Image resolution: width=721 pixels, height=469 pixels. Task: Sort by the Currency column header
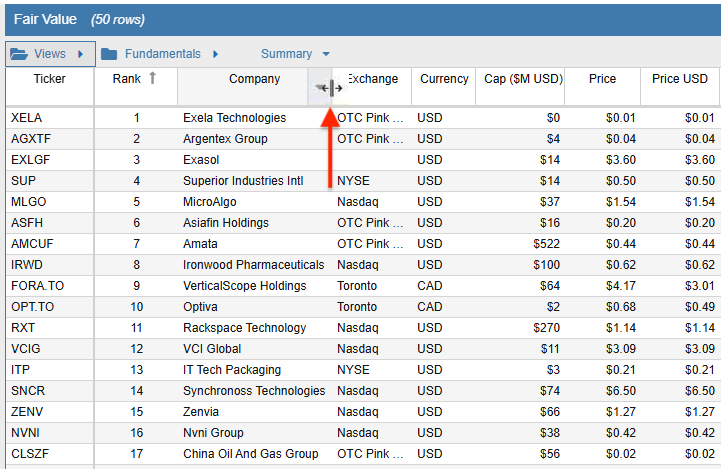(444, 79)
